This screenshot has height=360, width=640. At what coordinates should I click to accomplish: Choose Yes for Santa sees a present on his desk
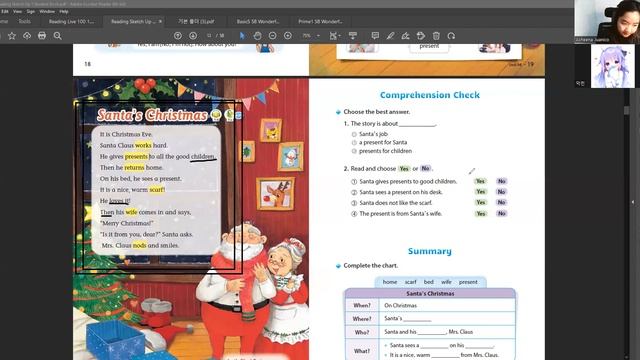coord(481,192)
